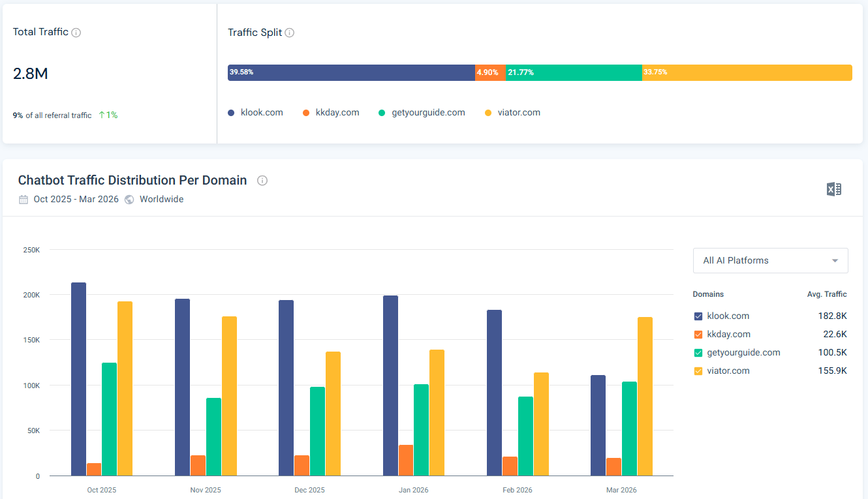Select the yellow viator.com bar for Nov 2025

(229, 396)
